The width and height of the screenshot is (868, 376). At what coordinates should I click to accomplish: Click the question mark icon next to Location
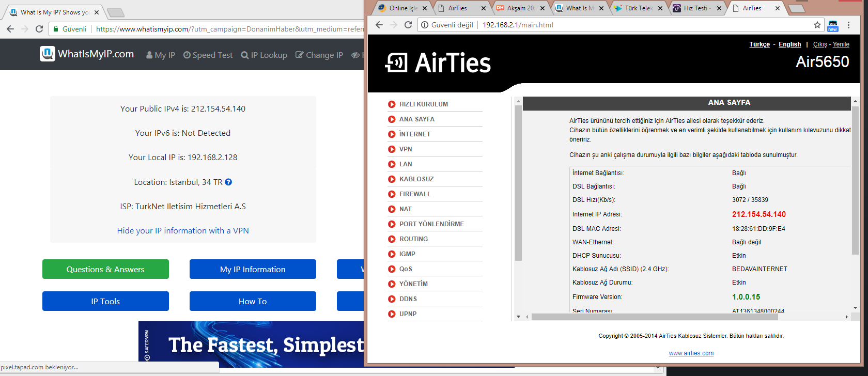228,182
